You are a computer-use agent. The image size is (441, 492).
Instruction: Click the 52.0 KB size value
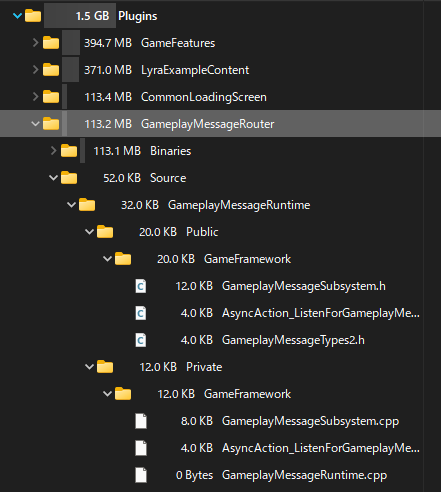pos(122,178)
